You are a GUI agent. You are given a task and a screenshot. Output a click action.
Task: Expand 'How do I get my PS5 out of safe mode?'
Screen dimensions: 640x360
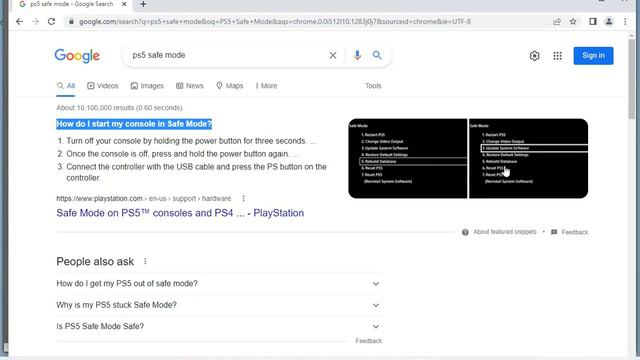click(219, 284)
